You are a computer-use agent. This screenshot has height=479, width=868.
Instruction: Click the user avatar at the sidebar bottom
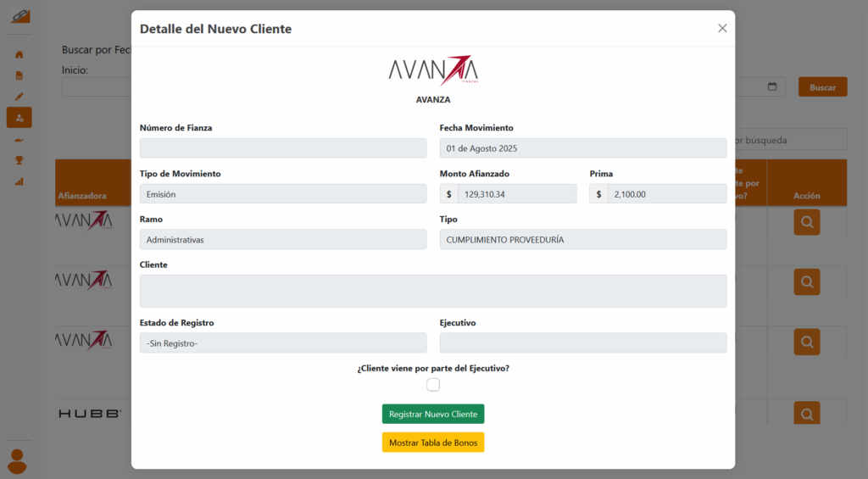click(x=17, y=460)
